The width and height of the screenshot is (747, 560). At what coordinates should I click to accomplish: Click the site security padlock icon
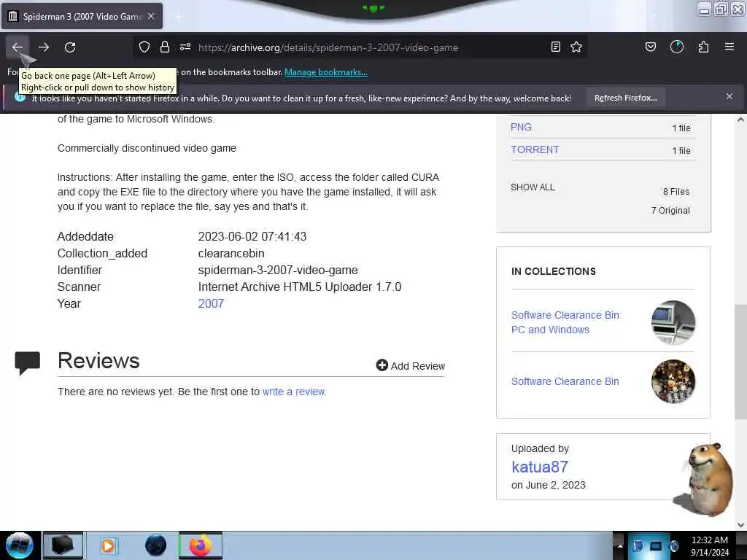pyautogui.click(x=165, y=47)
